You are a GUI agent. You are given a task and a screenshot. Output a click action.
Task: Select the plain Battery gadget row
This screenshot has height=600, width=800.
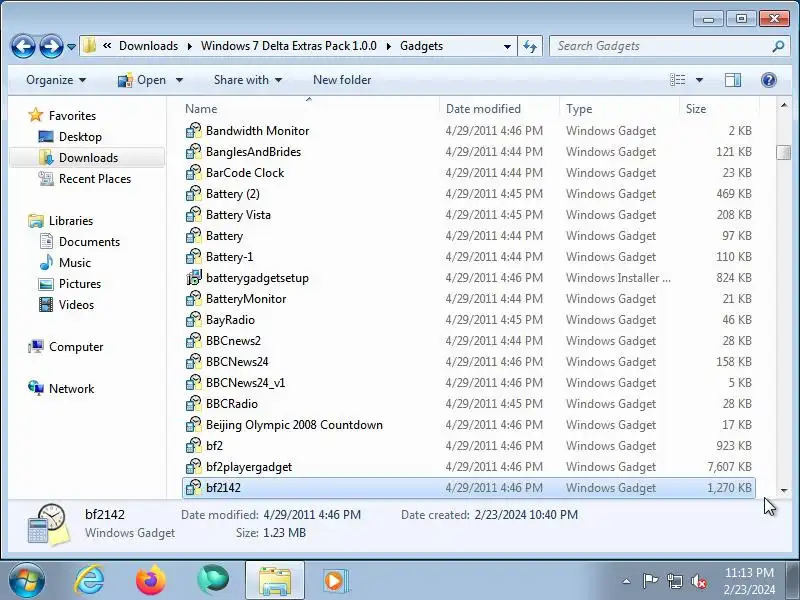tap(468, 236)
